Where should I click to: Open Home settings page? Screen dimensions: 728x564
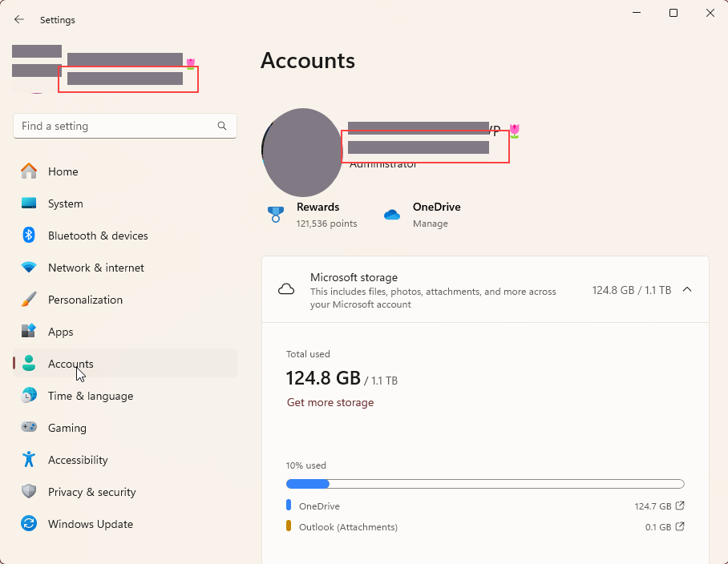pos(125,171)
